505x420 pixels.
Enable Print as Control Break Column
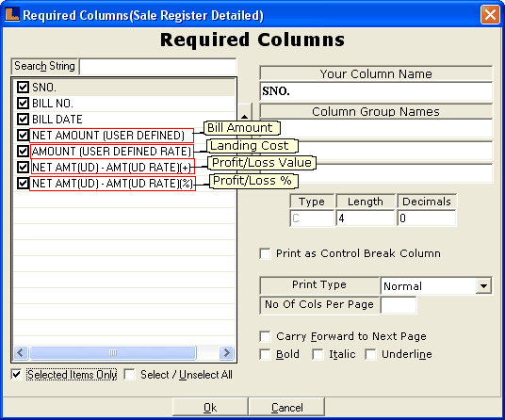tap(265, 253)
